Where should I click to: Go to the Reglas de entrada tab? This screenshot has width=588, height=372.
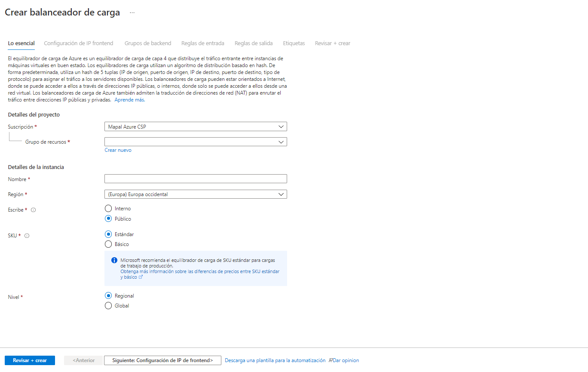point(203,43)
